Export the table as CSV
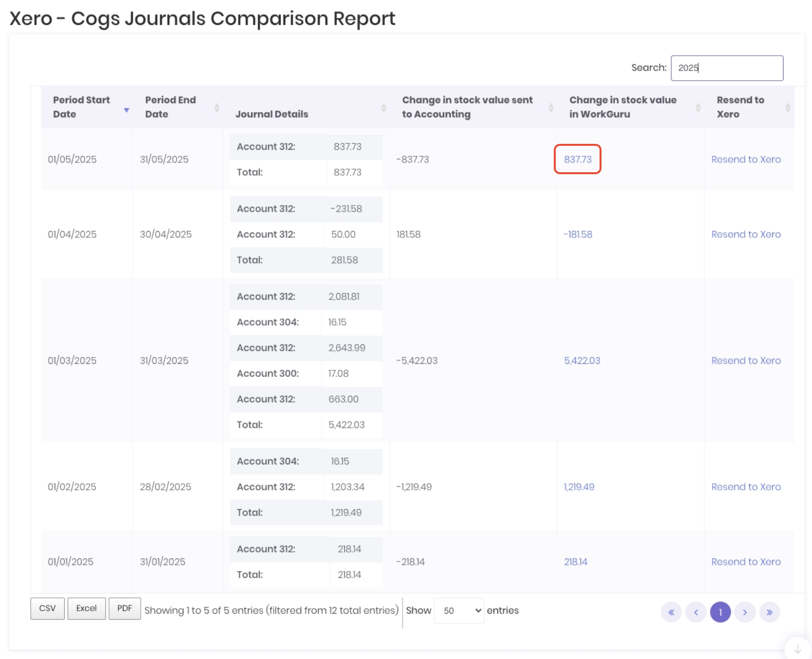812x659 pixels. tap(48, 609)
